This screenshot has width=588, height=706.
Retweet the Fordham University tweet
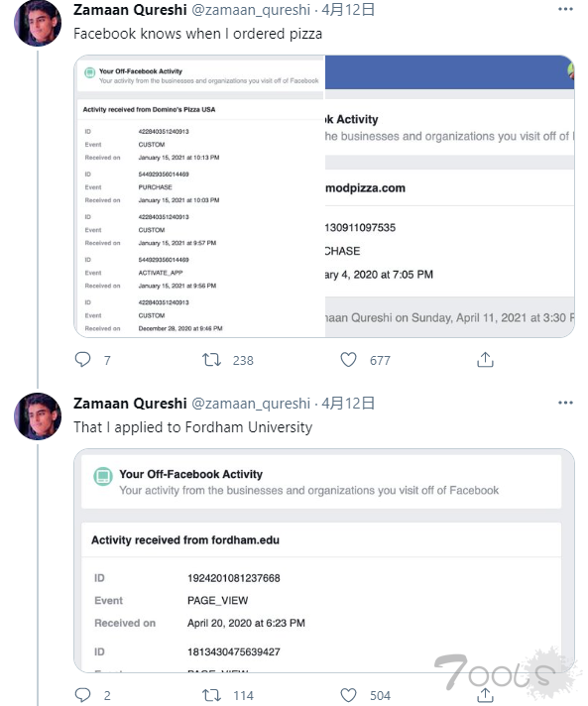[x=211, y=695]
